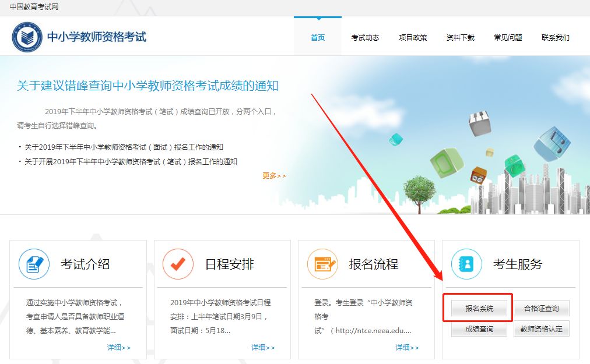Click the 报名流程 orange icon
Image resolution: width=590 pixels, height=364 pixels.
322,264
